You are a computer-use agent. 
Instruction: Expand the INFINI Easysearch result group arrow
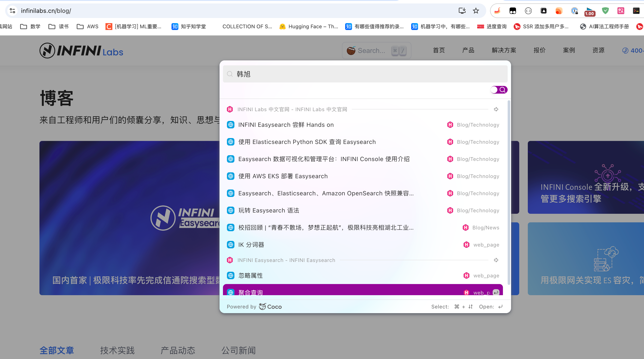pos(496,260)
